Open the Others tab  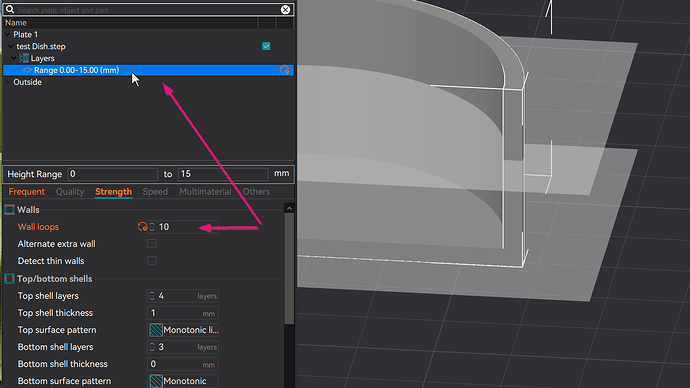256,192
